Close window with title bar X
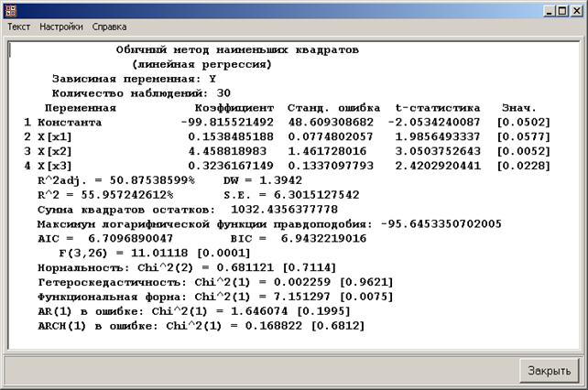588x390 pixels. pyautogui.click(x=576, y=11)
